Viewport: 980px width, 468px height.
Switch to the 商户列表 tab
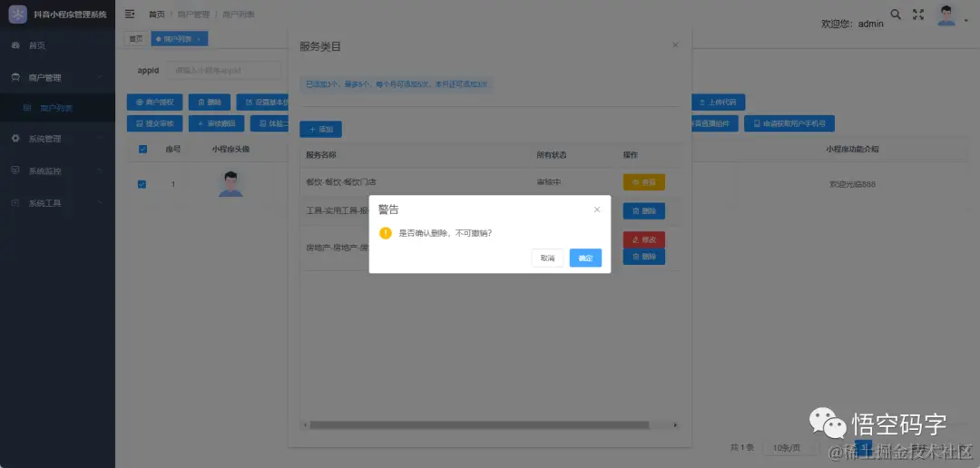pyautogui.click(x=180, y=39)
